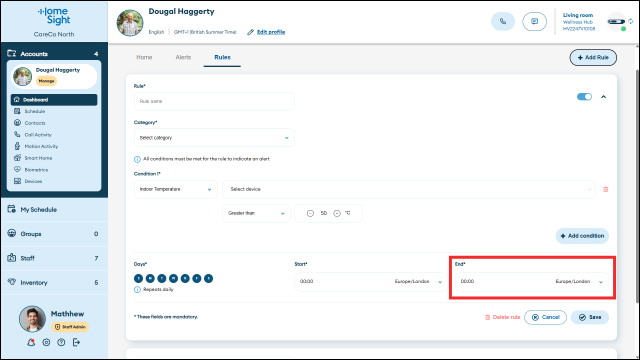Click the Cancel button
The width and height of the screenshot is (640, 360).
point(545,317)
